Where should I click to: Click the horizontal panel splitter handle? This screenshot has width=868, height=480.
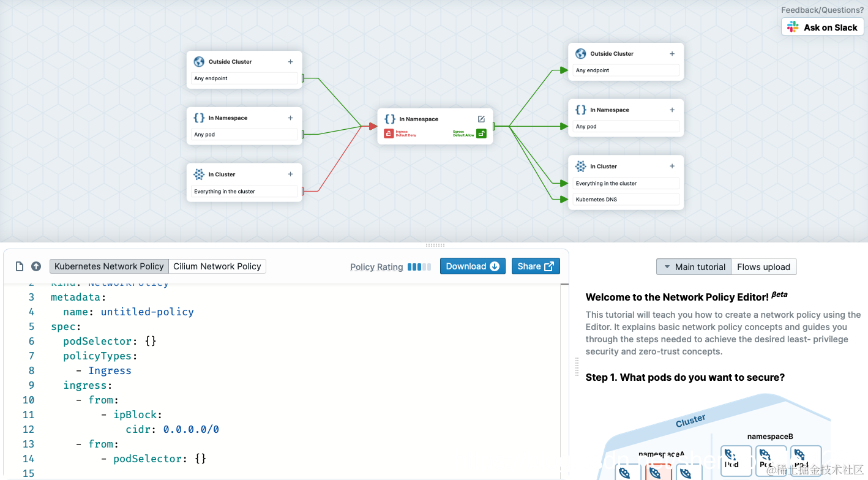pyautogui.click(x=435, y=245)
